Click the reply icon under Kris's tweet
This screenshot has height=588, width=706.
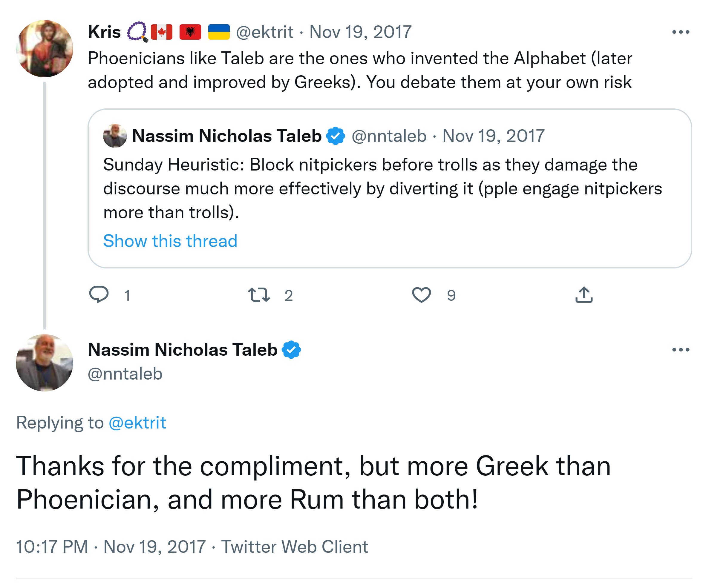[x=99, y=295]
